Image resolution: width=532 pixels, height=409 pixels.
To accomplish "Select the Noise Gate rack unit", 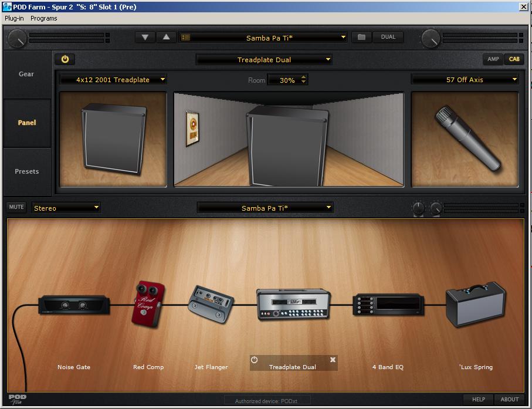I will (74, 305).
